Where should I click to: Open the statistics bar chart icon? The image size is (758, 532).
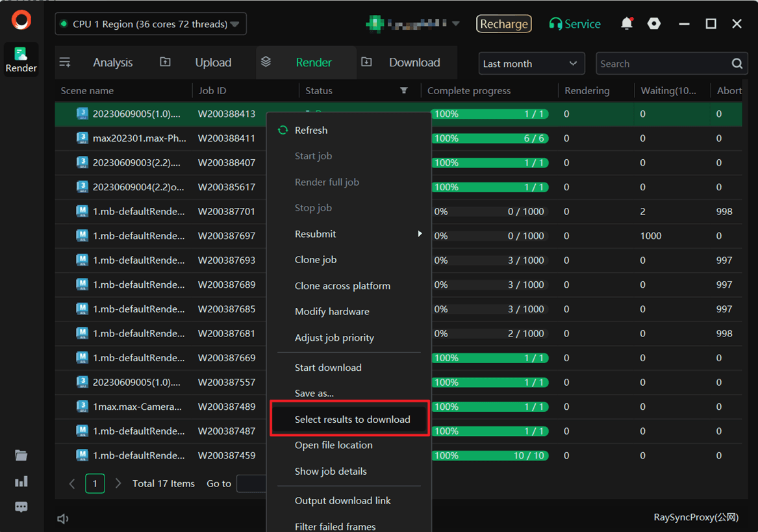(21, 481)
